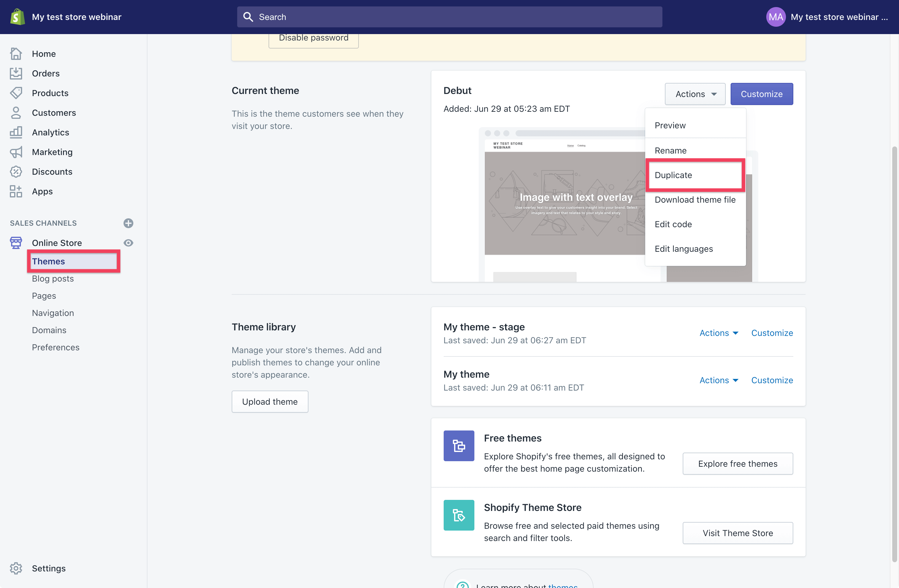Select Preview from the Actions menu
Viewport: 899px width, 588px height.
point(695,125)
